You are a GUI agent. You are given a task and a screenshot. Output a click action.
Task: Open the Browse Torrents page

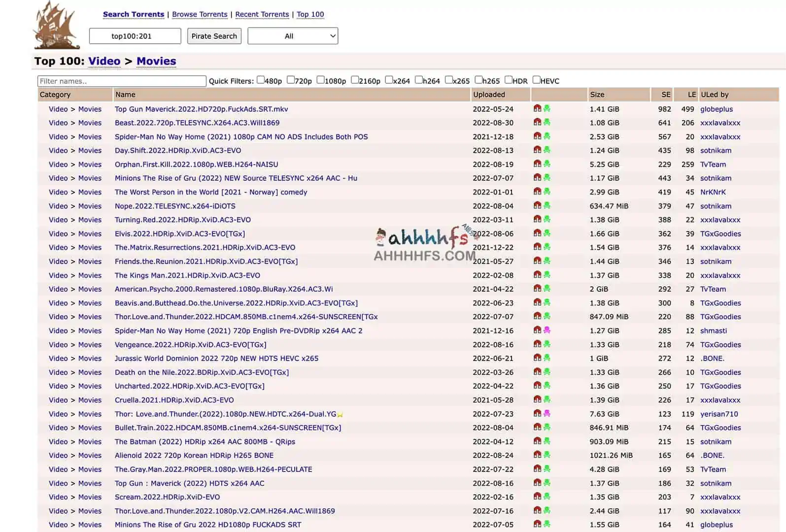coord(200,14)
